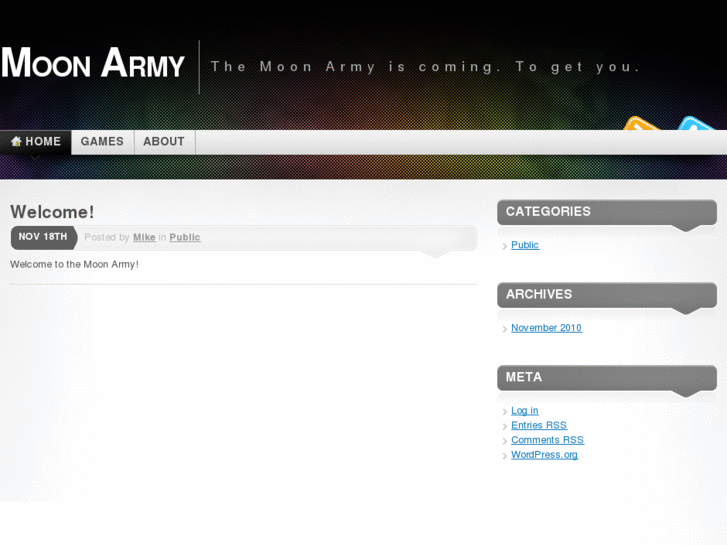Click the Moon Army site title

coord(93,63)
